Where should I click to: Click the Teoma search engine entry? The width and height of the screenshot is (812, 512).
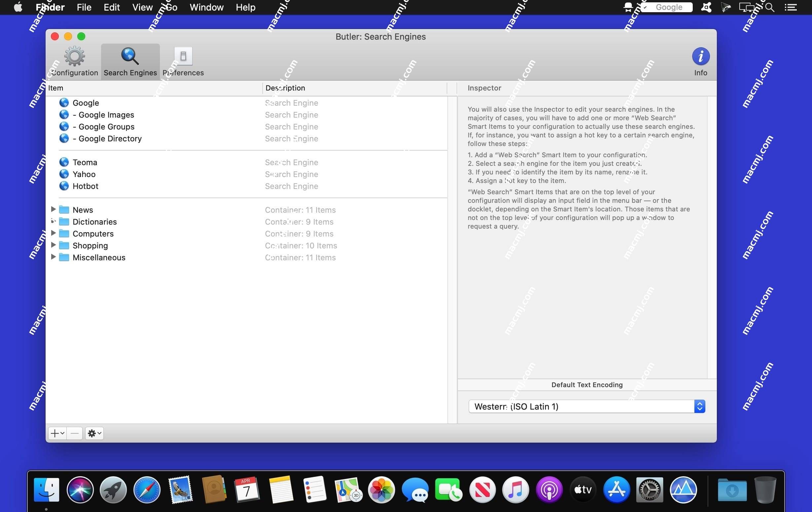85,162
